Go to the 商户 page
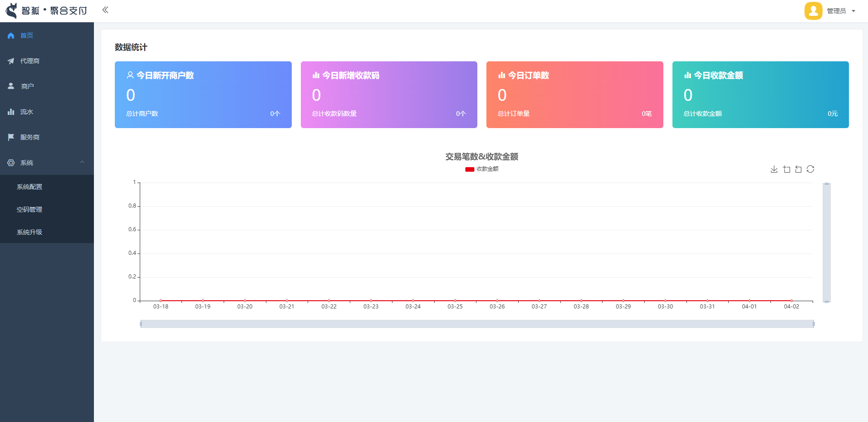The height and width of the screenshot is (422, 868). click(27, 86)
